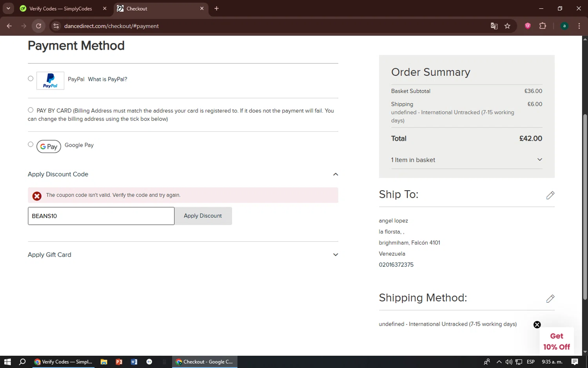The height and width of the screenshot is (368, 588).
Task: Close the Get 10% Off popup
Action: [x=537, y=324]
